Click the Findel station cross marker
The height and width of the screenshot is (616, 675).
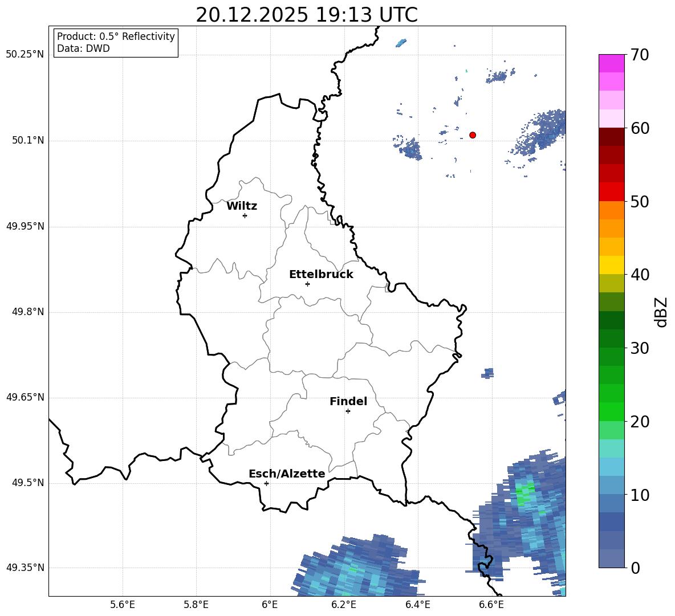coord(348,411)
